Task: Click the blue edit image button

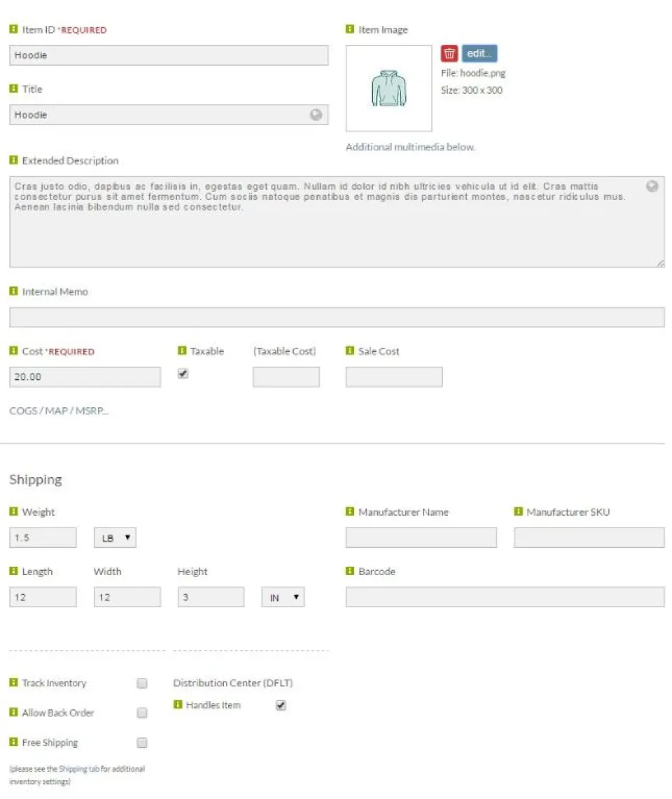Action: click(x=479, y=53)
